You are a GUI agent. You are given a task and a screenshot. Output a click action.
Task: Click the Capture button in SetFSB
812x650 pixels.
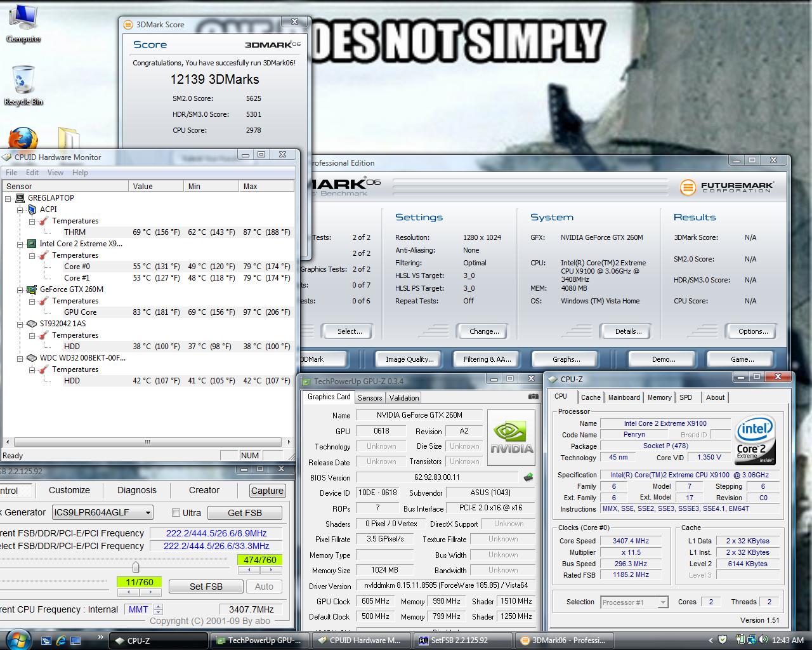pyautogui.click(x=267, y=491)
